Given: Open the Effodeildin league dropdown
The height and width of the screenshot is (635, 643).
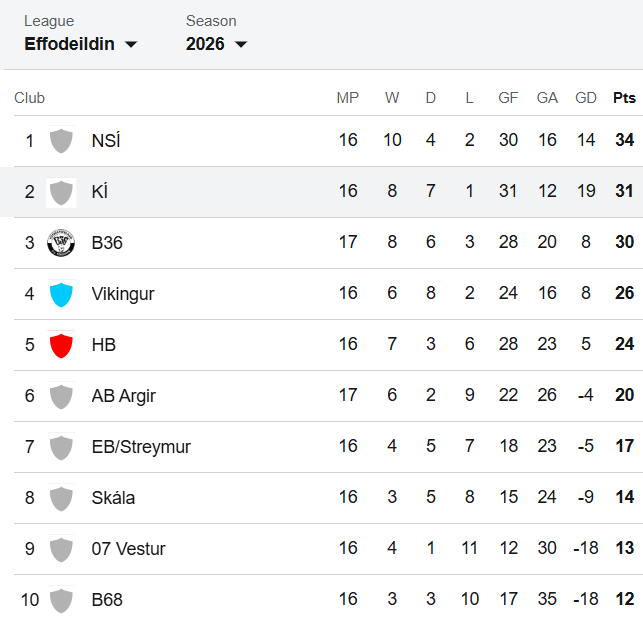Looking at the screenshot, I should pos(81,44).
